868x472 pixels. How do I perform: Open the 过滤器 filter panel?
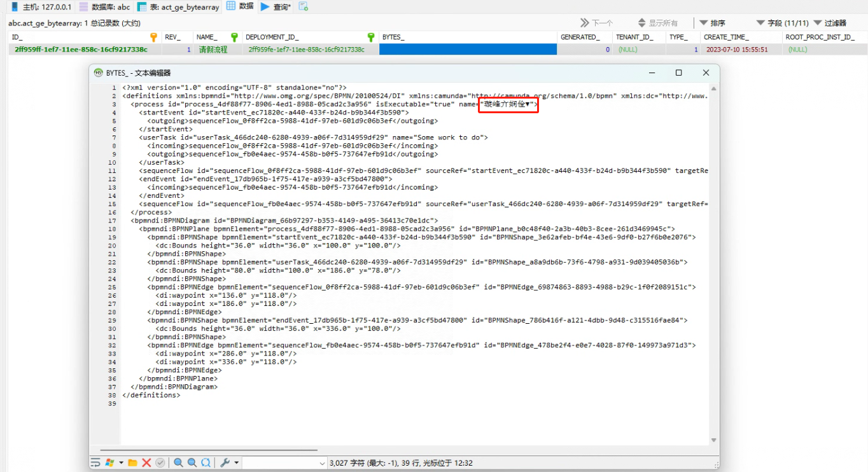pos(830,23)
